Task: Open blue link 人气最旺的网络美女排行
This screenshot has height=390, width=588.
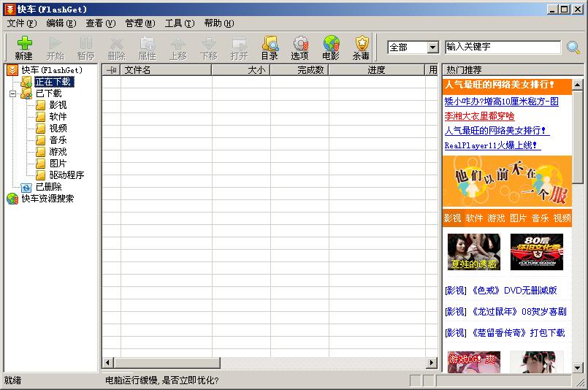Action: [x=497, y=131]
